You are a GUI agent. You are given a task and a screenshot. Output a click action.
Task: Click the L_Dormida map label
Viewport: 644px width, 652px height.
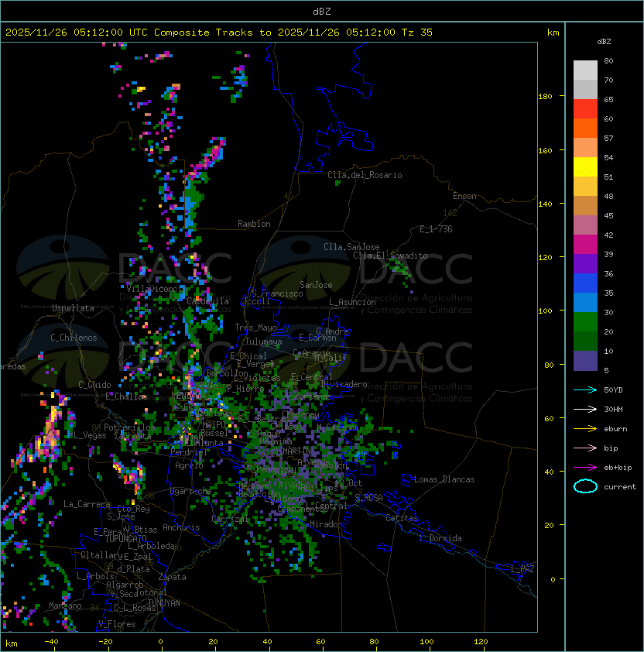pyautogui.click(x=440, y=538)
